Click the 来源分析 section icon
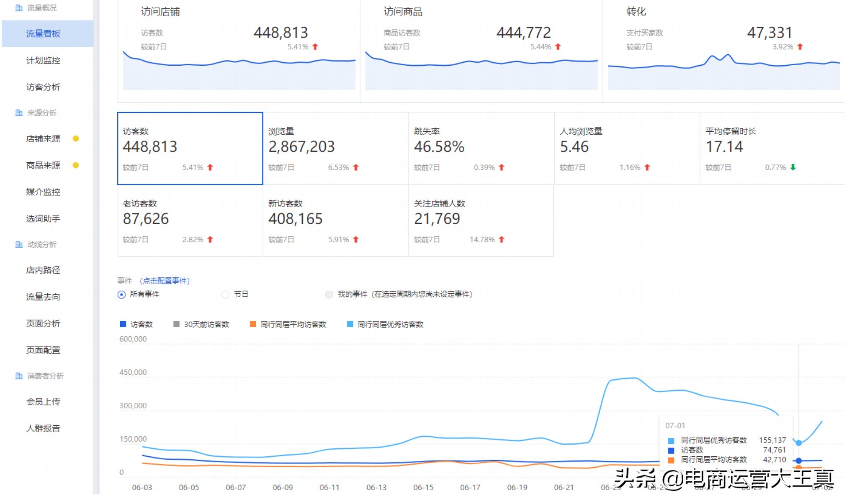 19,113
